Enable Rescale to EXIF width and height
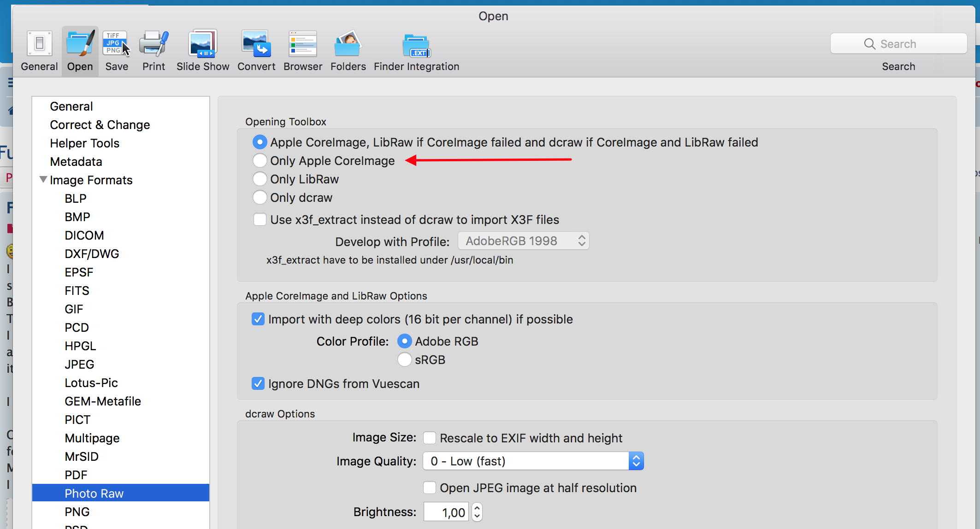Screen dimensions: 980x529 point(430,438)
